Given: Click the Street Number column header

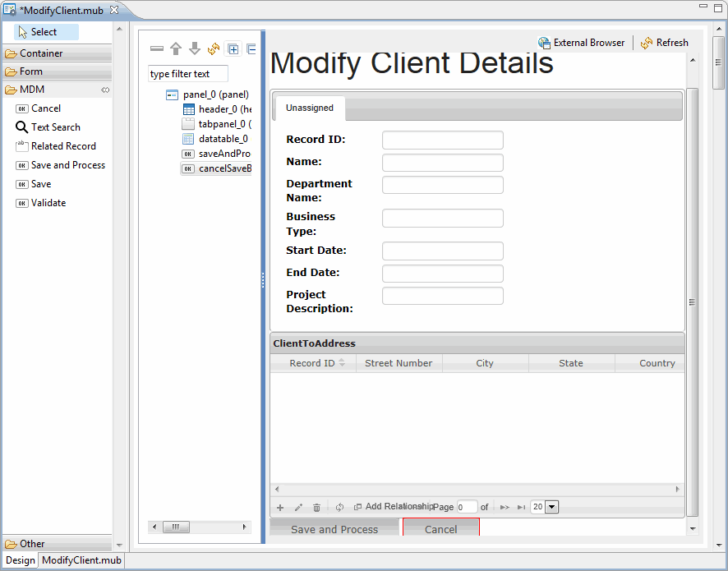Looking at the screenshot, I should click(x=399, y=363).
